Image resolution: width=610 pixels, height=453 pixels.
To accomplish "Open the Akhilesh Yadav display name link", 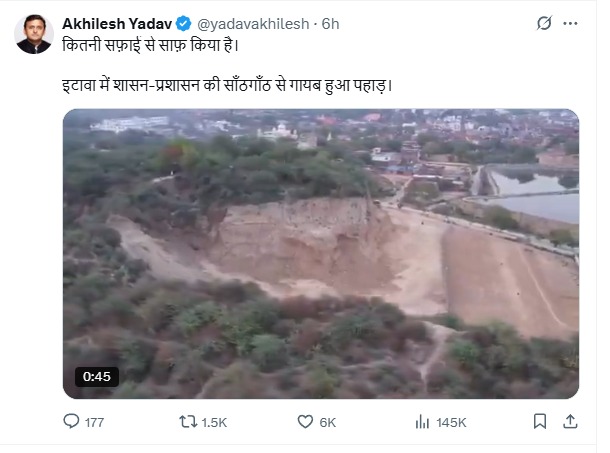I will click(118, 22).
